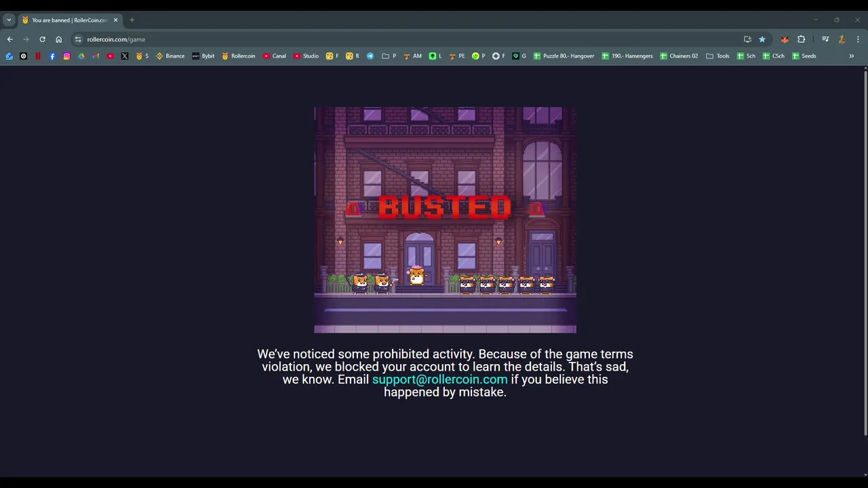Open the 'S' hamster bookmark
The image size is (868, 488).
point(142,56)
